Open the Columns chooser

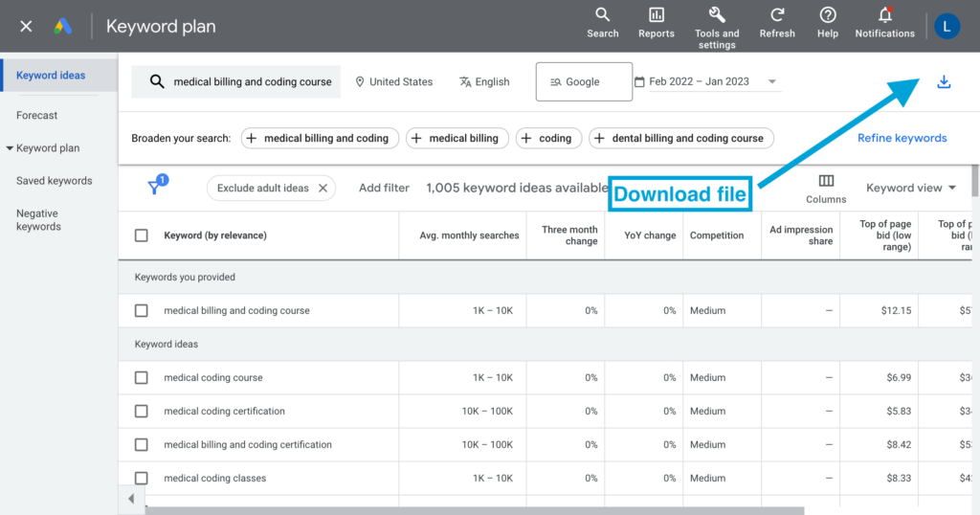[x=826, y=188]
